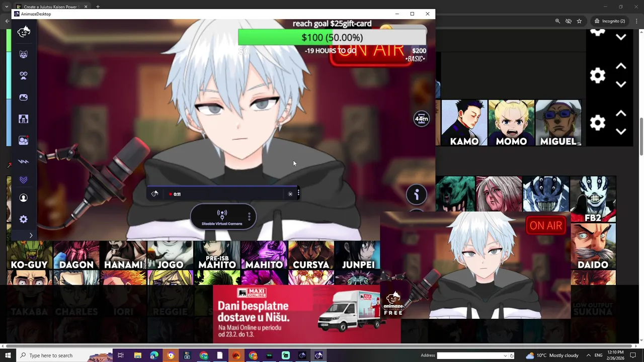Image resolution: width=644 pixels, height=362 pixels.
Task: Open the stage scene panel in Animaze sidebar
Action: 23,119
